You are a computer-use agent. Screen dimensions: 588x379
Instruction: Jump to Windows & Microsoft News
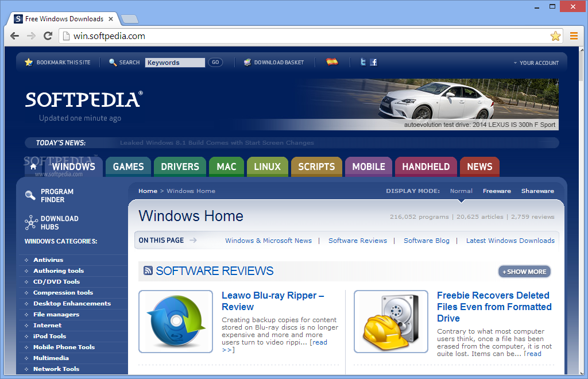[x=269, y=241]
